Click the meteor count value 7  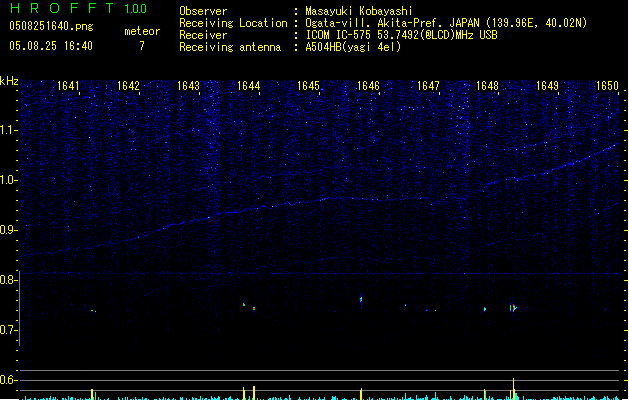(141, 46)
